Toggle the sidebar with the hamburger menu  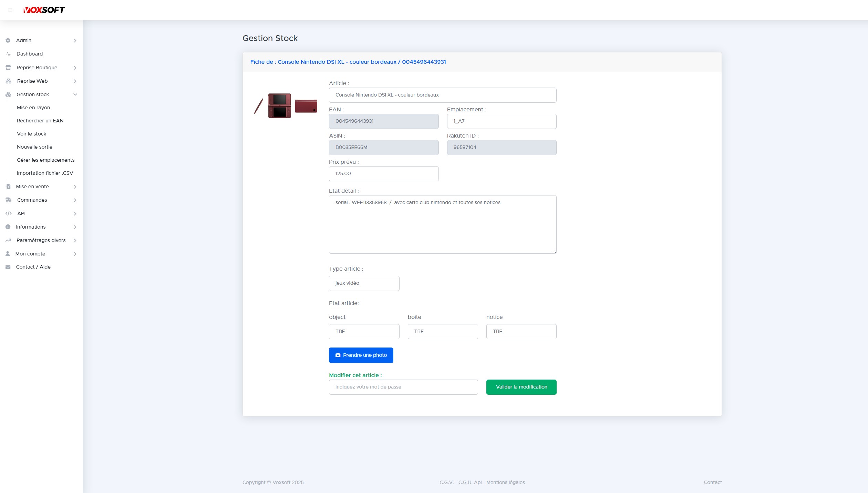pyautogui.click(x=11, y=10)
